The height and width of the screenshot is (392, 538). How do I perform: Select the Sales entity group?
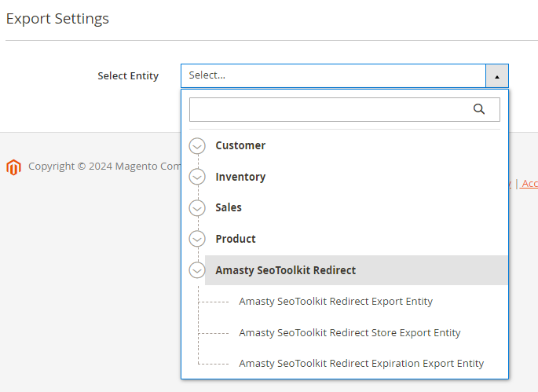tap(229, 207)
